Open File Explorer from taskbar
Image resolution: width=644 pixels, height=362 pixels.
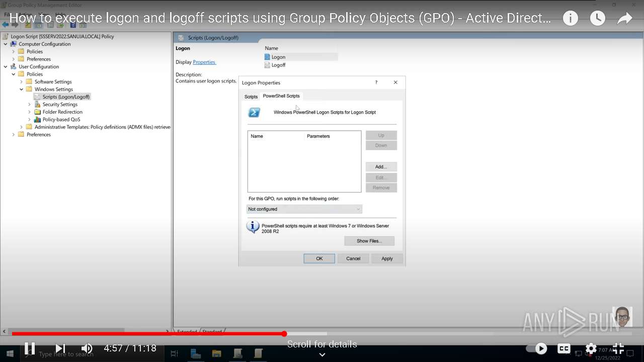click(217, 354)
